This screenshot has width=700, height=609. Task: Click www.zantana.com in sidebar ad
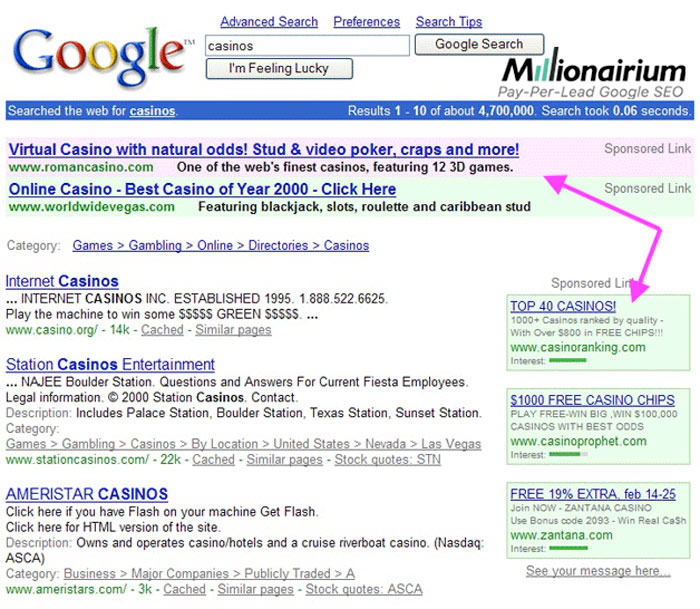561,535
